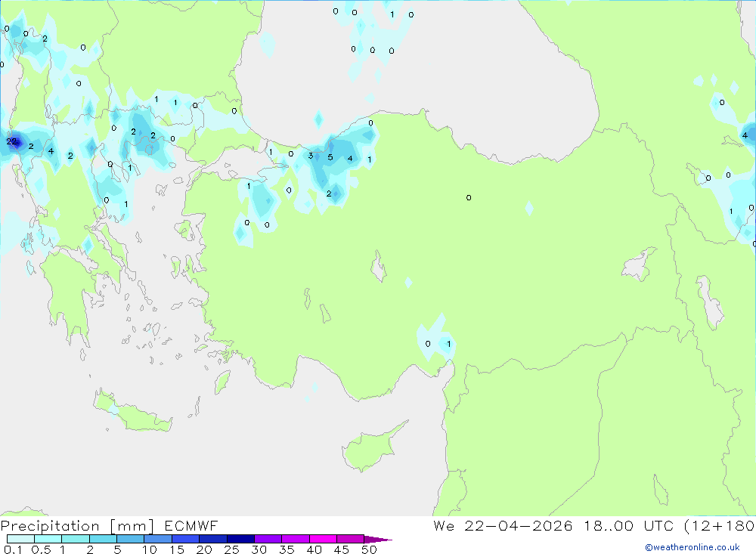
Task: Pick the 15–20 mm blue legend swatch
Action: (185, 539)
